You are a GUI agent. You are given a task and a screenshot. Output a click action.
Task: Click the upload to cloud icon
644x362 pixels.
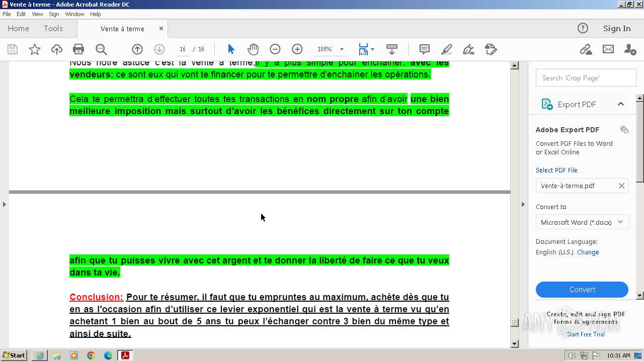click(x=57, y=49)
